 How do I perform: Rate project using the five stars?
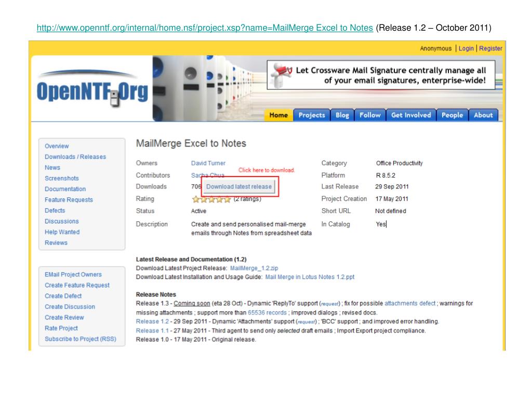211,199
